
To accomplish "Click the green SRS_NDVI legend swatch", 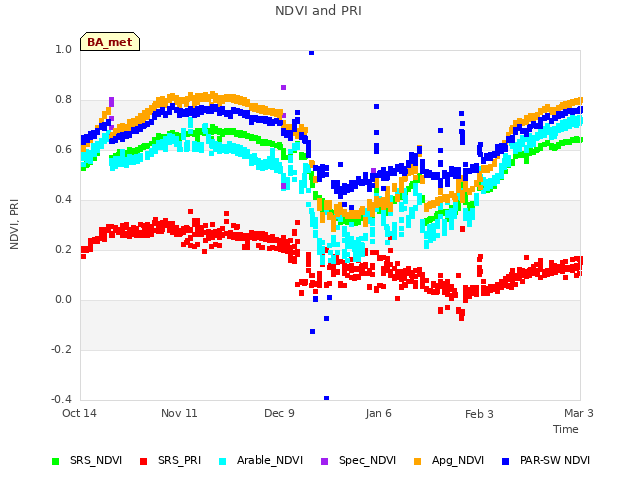I will tap(56, 461).
